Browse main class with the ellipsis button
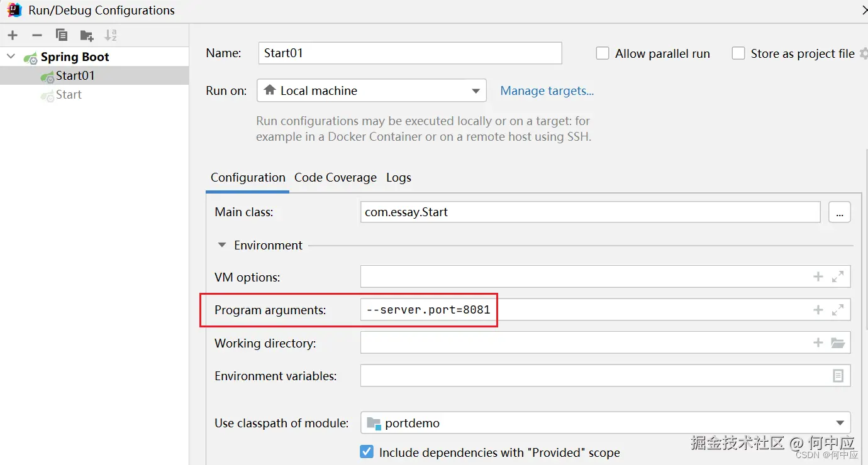 pyautogui.click(x=840, y=212)
